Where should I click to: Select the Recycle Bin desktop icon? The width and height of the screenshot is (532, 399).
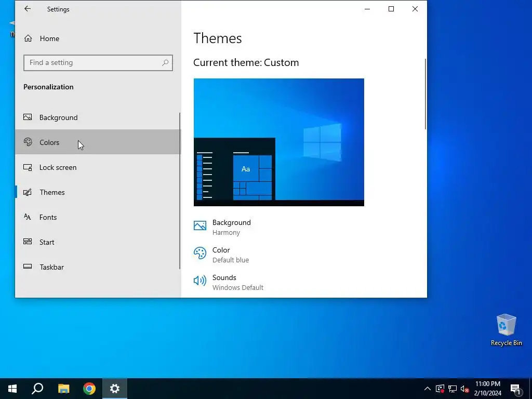506,330
